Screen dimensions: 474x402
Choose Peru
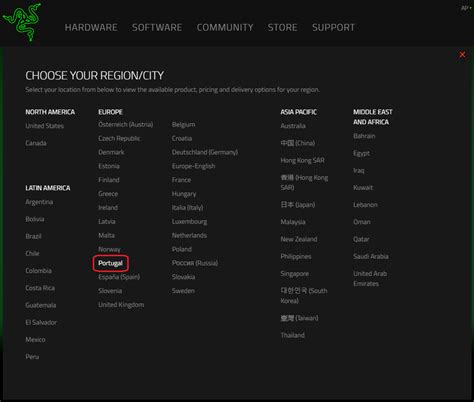pyautogui.click(x=32, y=357)
